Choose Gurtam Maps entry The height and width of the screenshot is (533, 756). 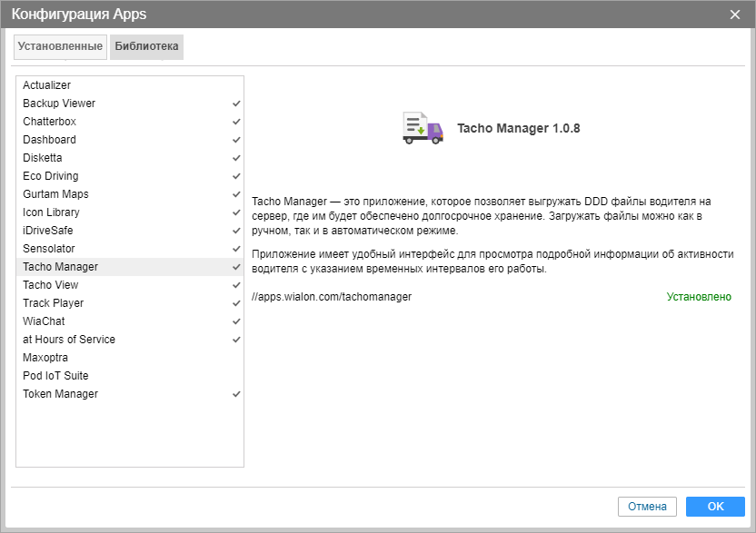pyautogui.click(x=130, y=194)
